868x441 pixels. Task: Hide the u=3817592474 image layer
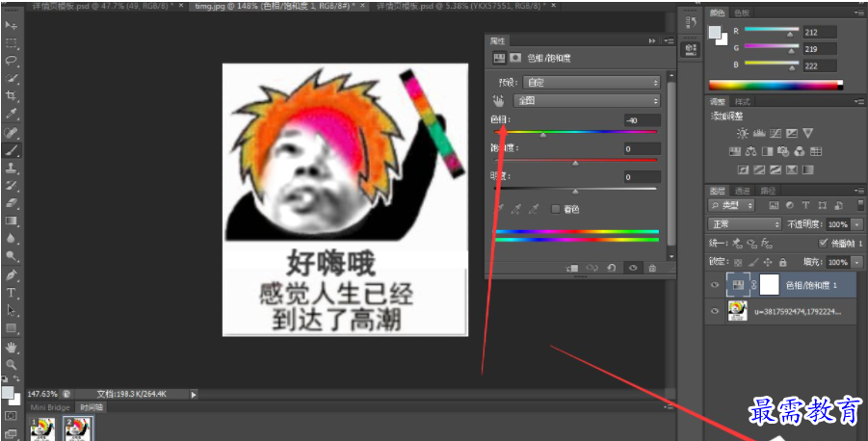click(715, 312)
